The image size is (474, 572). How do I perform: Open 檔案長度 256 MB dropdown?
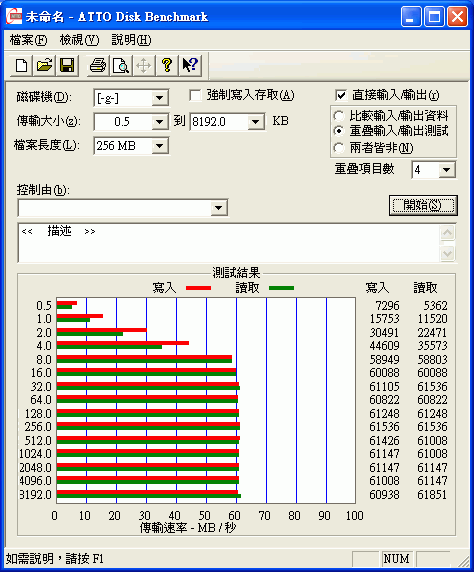point(159,146)
